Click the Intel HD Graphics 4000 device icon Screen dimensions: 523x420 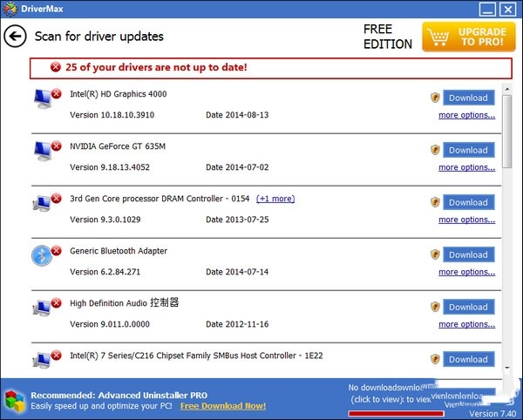43,98
